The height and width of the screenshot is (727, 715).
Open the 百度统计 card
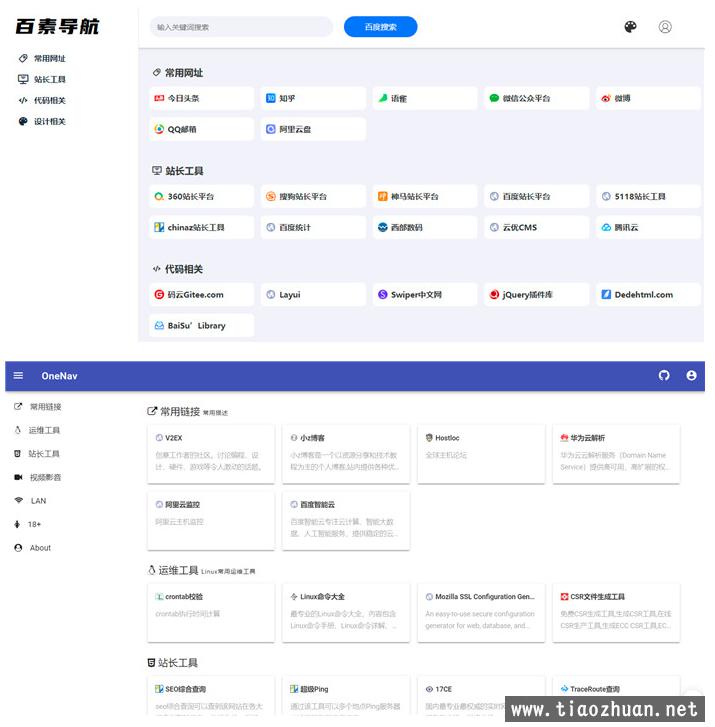313,228
